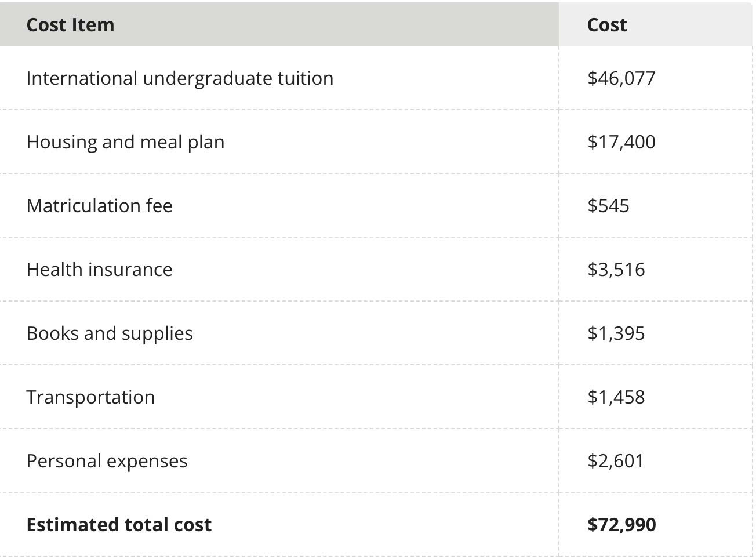Select the Health insurance label
The image size is (756, 559).
click(99, 270)
